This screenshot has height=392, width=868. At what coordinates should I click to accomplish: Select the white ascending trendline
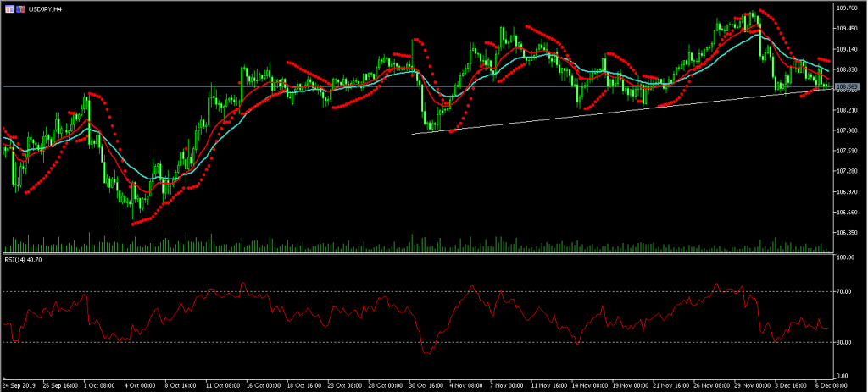(593, 111)
